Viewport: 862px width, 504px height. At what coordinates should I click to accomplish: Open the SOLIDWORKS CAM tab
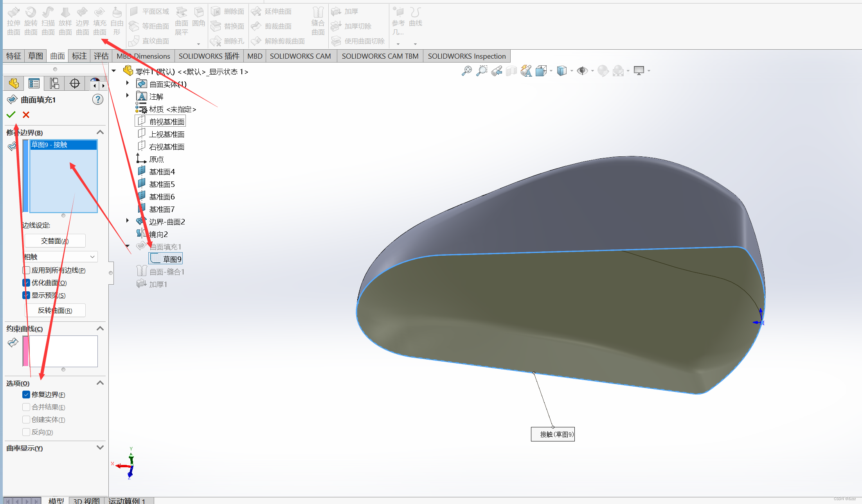tap(300, 56)
